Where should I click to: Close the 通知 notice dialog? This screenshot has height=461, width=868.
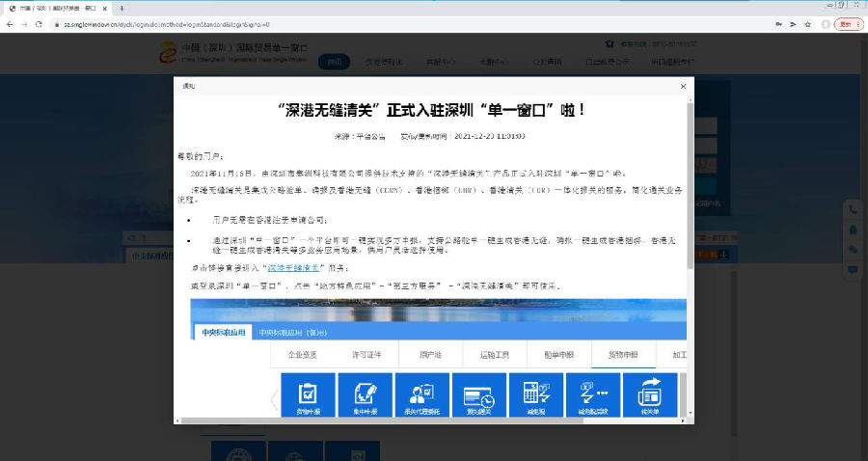click(683, 86)
